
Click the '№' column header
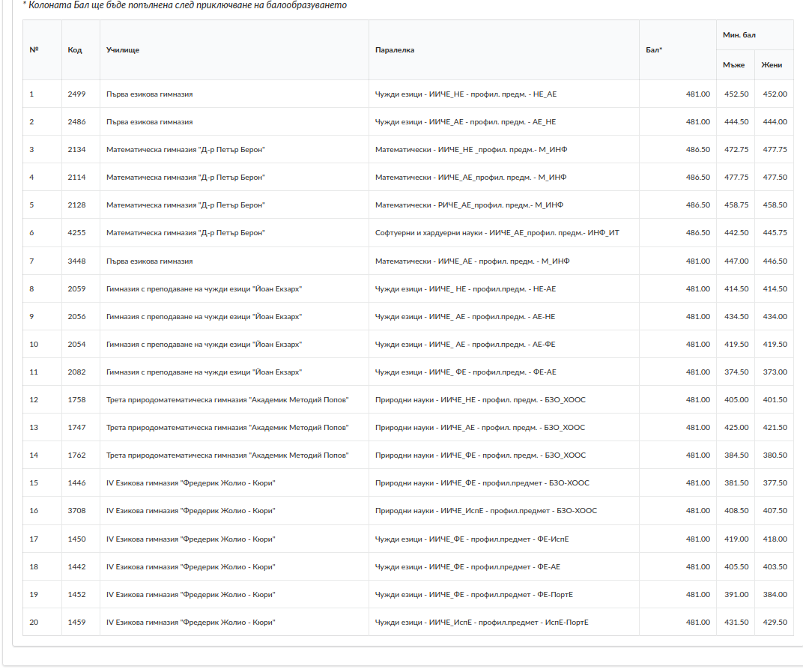pyautogui.click(x=34, y=50)
